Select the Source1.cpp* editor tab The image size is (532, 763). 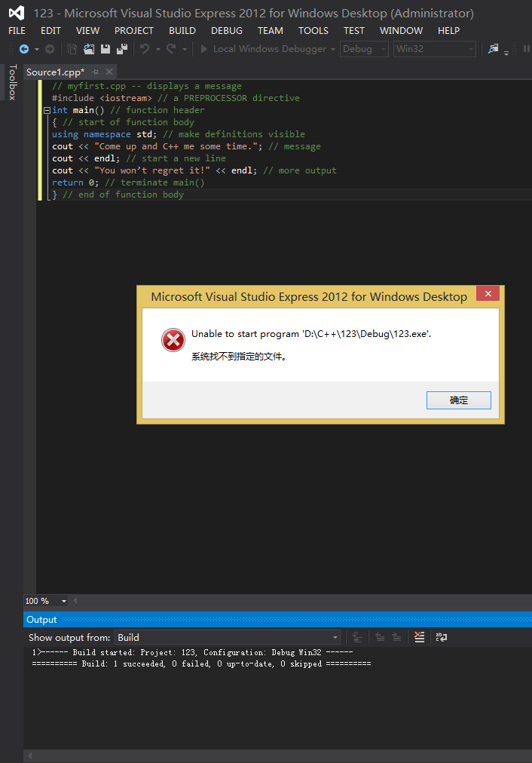pyautogui.click(x=56, y=72)
